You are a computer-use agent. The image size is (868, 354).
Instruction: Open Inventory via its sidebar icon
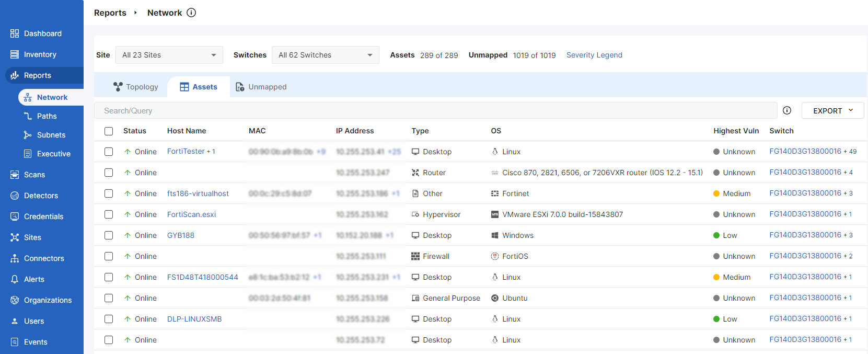[15, 54]
